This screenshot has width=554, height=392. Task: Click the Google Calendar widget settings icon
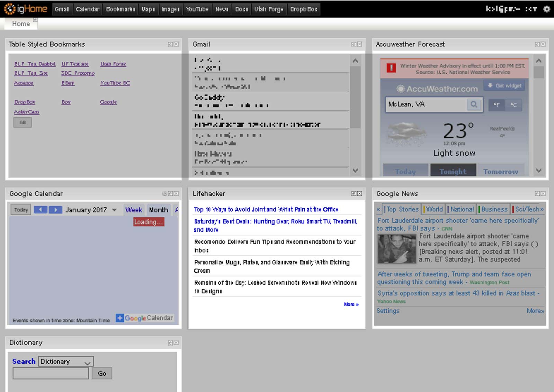(x=165, y=194)
